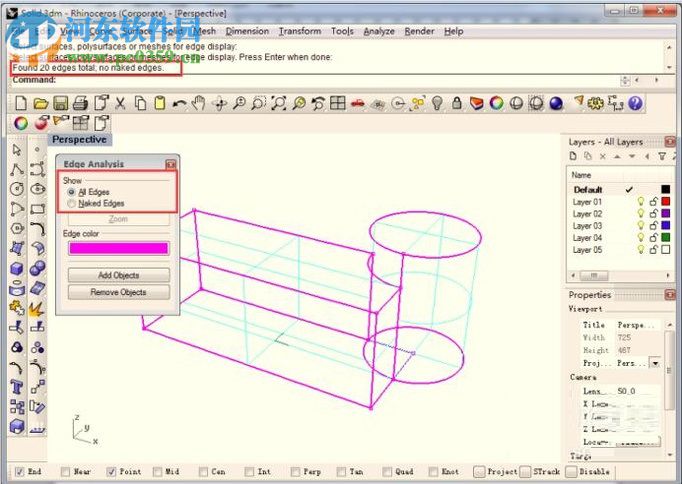
Task: Open Help with the question mark icon
Action: [635, 103]
